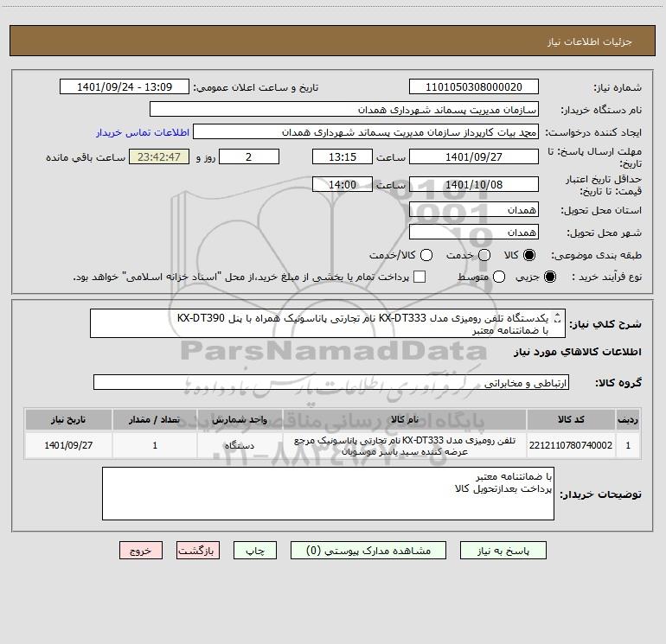Click the product name cell KX-DT333
Viewport: 666px width, 644px height.
pyautogui.click(x=405, y=445)
